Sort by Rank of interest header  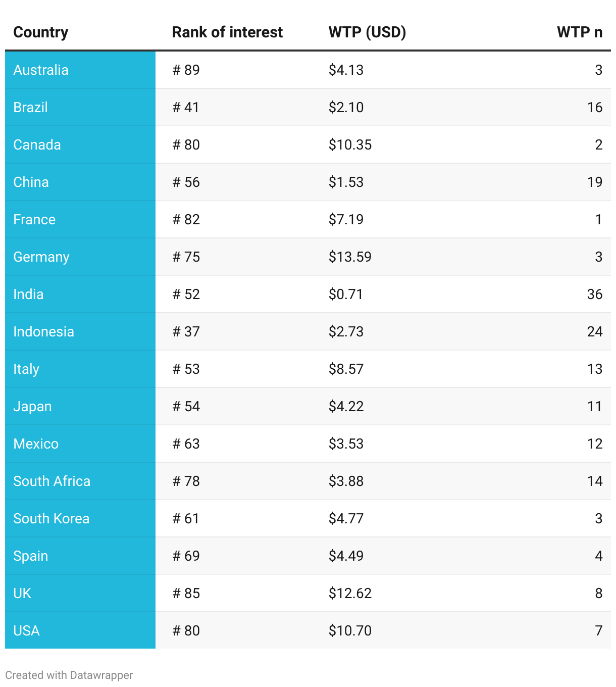click(x=227, y=32)
